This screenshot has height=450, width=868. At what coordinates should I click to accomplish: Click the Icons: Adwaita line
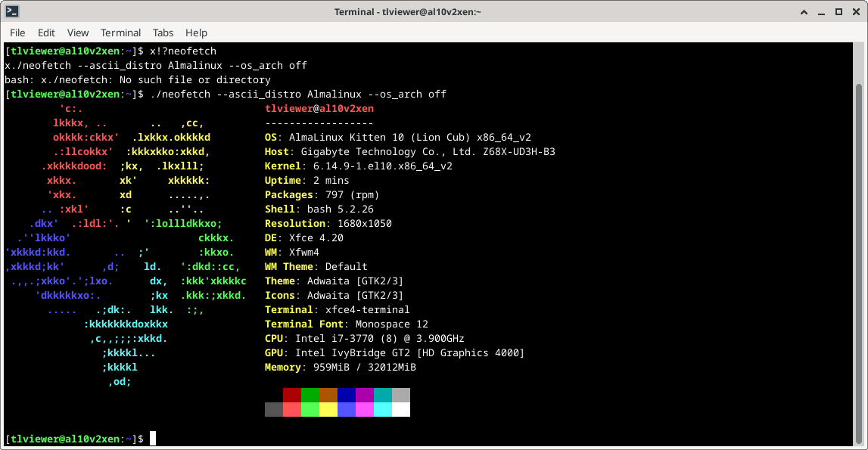334,296
